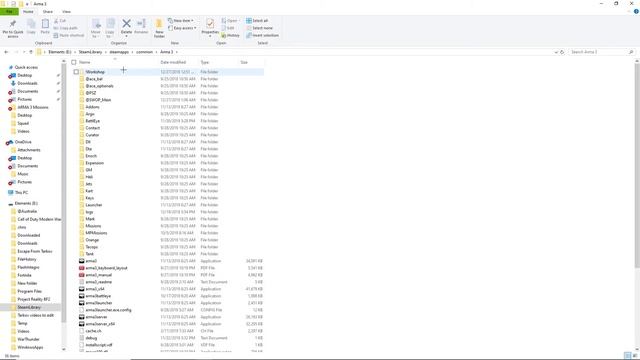Open the Explorer help icon
Viewport: 640px width, 360px height.
636,11
